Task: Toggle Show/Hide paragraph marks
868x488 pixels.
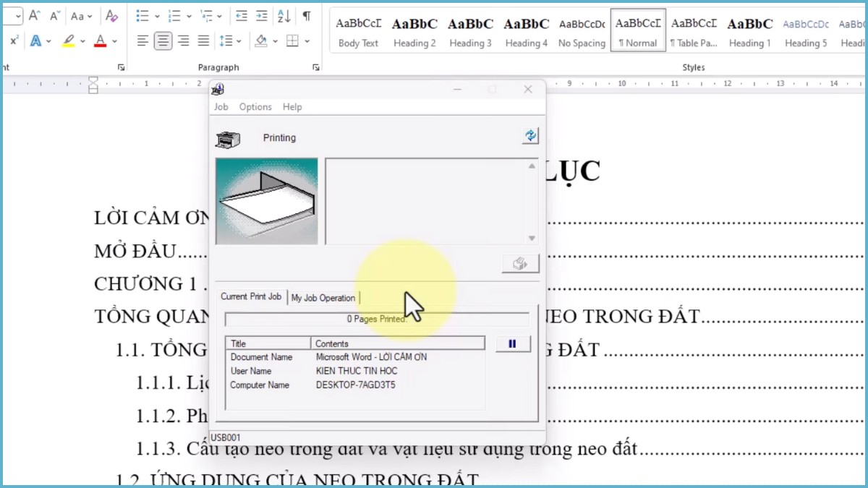Action: (x=305, y=17)
